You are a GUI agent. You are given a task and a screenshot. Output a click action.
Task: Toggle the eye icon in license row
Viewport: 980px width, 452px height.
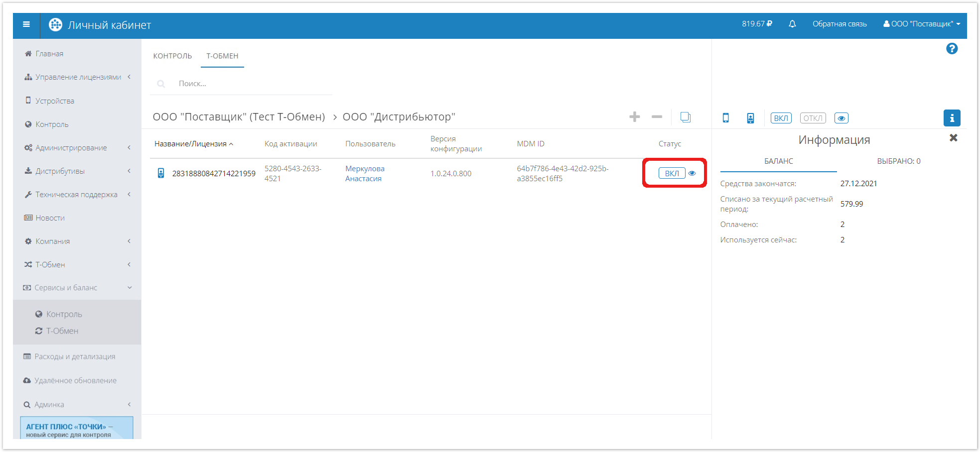click(x=692, y=173)
